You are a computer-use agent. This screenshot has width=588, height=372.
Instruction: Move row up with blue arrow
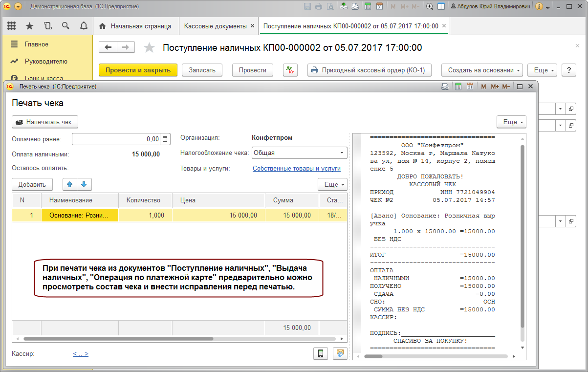coord(70,184)
